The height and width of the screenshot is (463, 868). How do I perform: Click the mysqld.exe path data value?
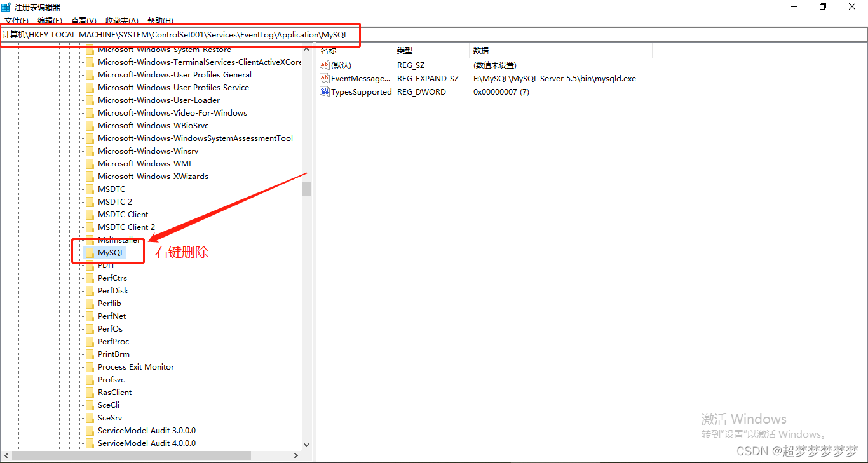tap(555, 79)
